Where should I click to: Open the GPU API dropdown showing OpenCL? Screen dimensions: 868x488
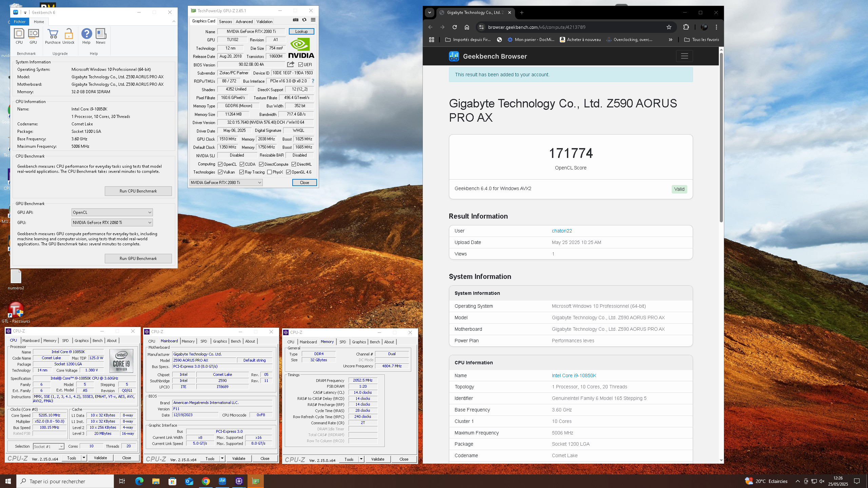point(112,212)
